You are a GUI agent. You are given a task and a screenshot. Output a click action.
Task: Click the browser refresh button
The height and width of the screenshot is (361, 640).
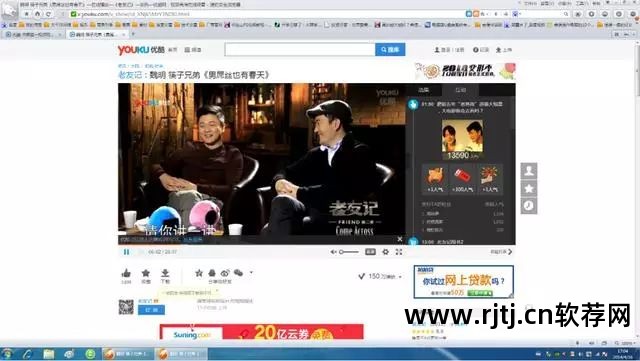48,14
